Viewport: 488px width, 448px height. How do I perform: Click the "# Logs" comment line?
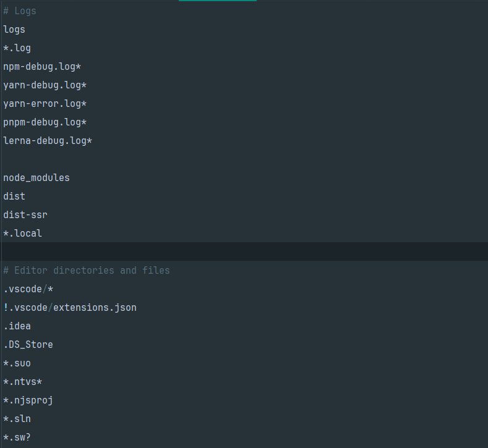point(20,11)
